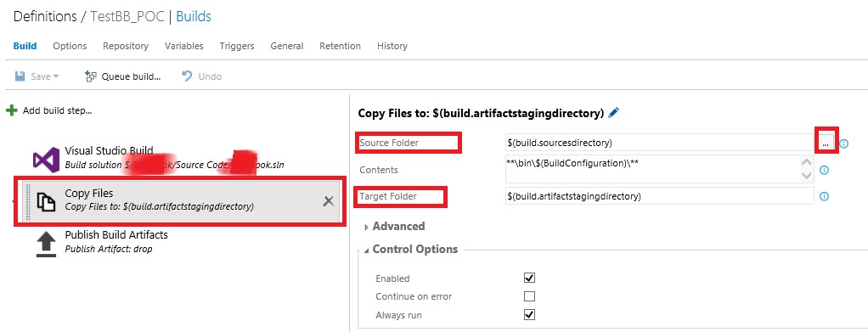Remove the Copy Files step with X

(329, 201)
